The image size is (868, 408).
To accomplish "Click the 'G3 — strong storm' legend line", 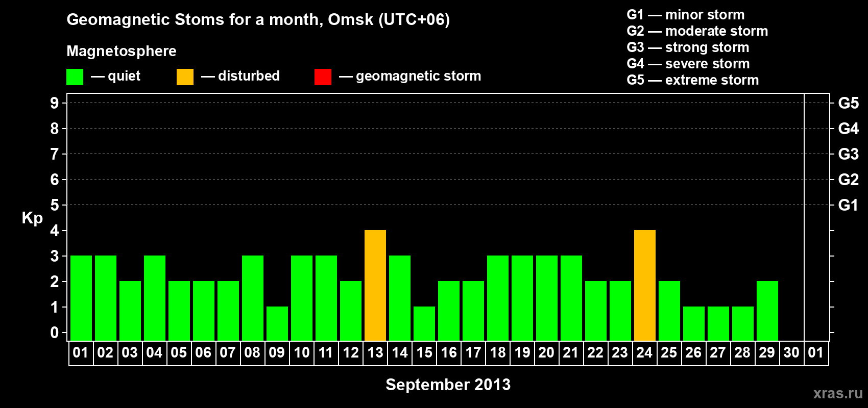I will (x=688, y=47).
